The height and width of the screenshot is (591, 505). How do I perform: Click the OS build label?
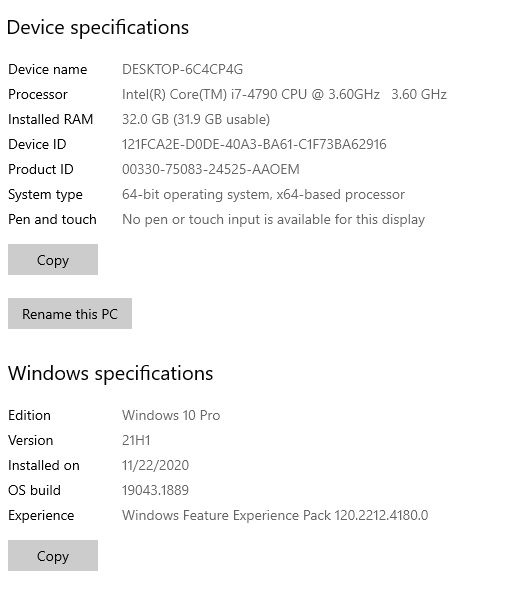[34, 490]
